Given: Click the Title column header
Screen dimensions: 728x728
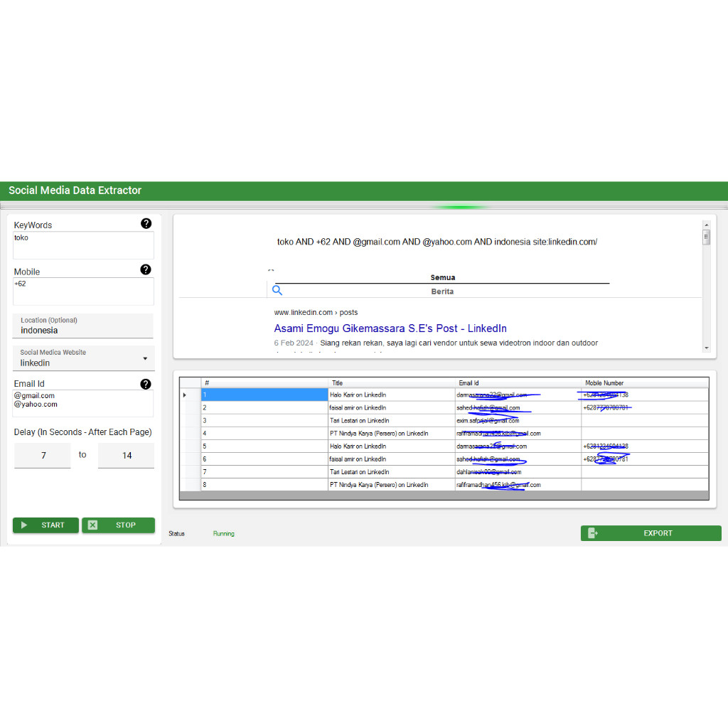Looking at the screenshot, I should [392, 383].
